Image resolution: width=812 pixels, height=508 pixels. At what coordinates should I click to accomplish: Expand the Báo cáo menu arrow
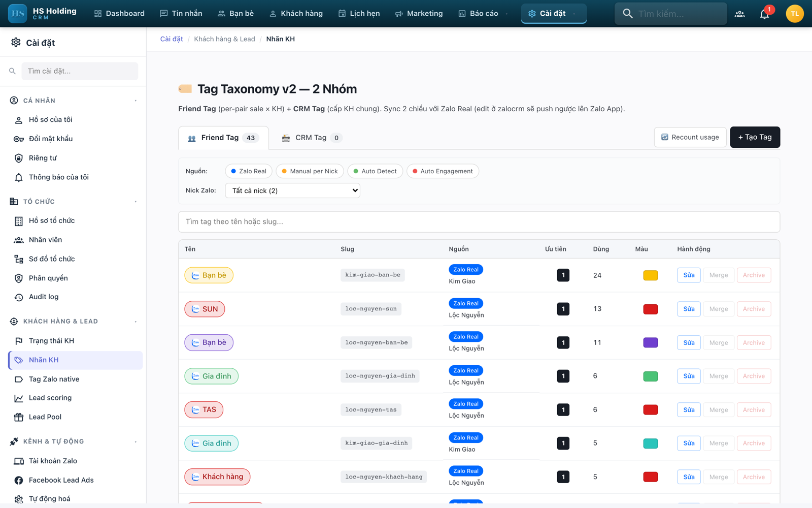506,14
